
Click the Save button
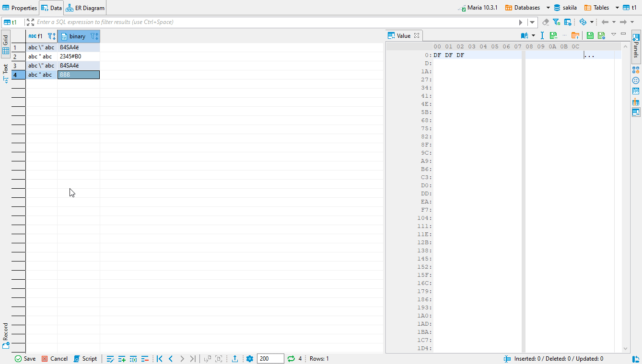(x=25, y=359)
